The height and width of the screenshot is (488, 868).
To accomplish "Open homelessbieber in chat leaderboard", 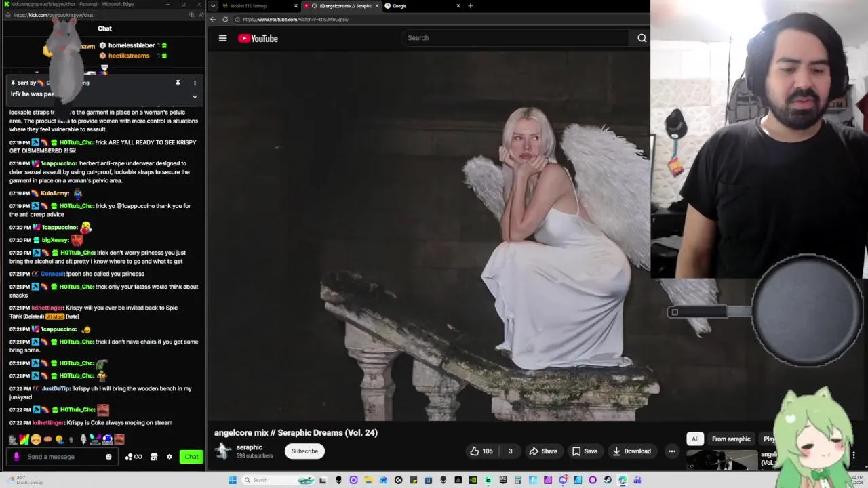I will click(x=132, y=45).
